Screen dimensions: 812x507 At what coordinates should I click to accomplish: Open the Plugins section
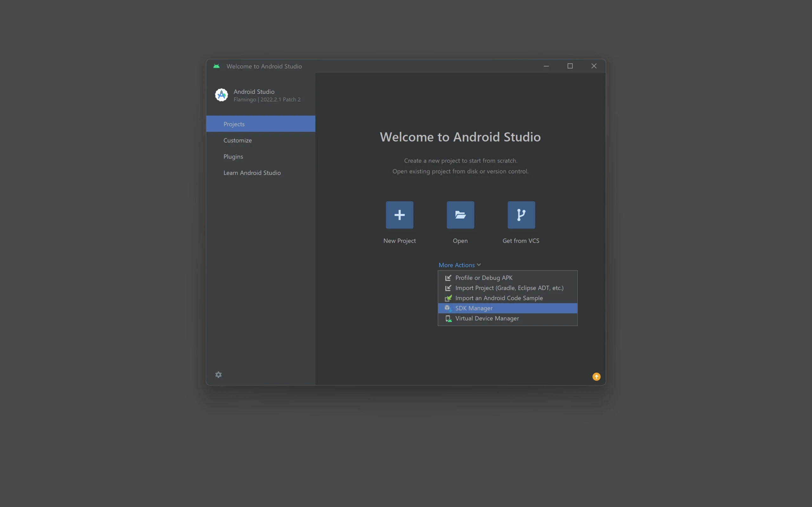coord(233,157)
